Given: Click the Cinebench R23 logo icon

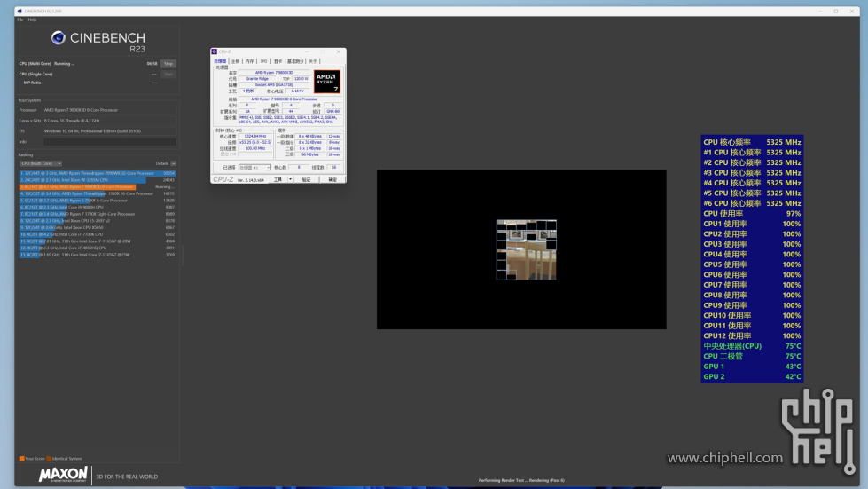Looking at the screenshot, I should pyautogui.click(x=59, y=37).
